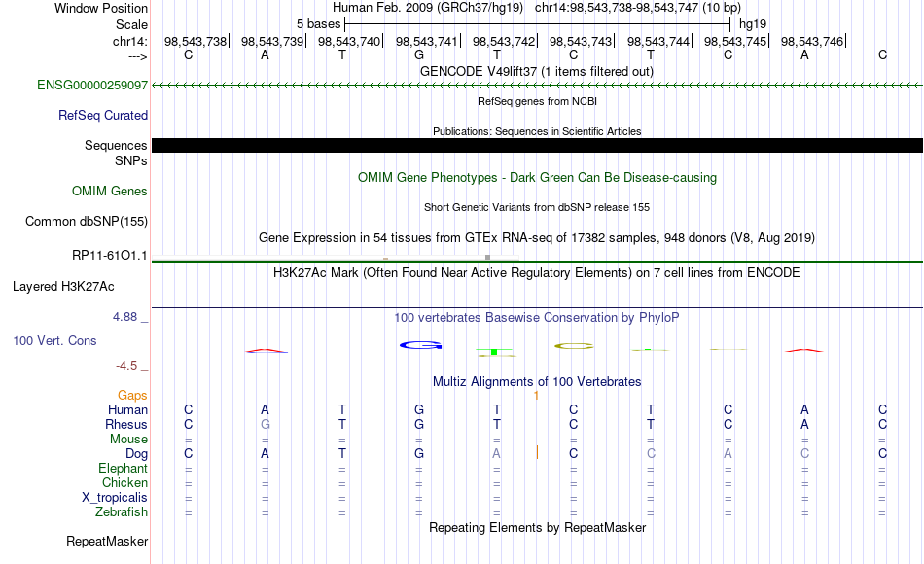Image resolution: width=924 pixels, height=564 pixels.
Task: Click the Zebrafish species row label
Action: [122, 511]
